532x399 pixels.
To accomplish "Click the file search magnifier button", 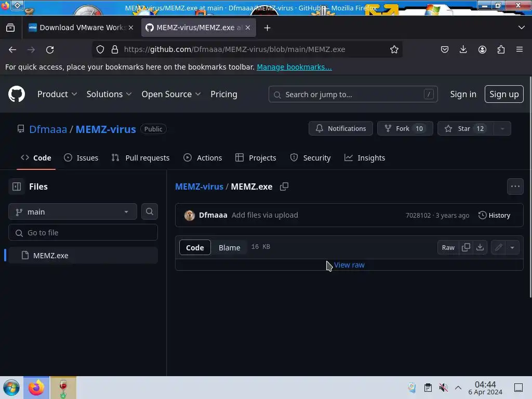I will click(x=149, y=211).
